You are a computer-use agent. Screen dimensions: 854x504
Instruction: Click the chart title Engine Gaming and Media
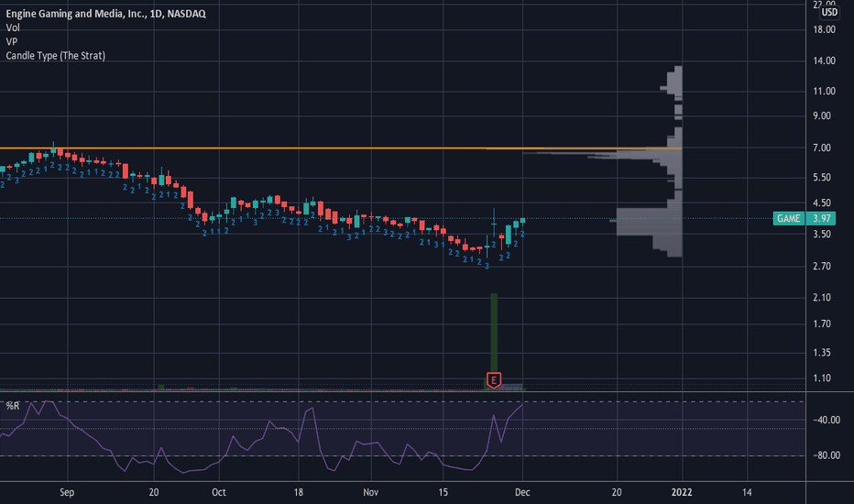(x=105, y=14)
